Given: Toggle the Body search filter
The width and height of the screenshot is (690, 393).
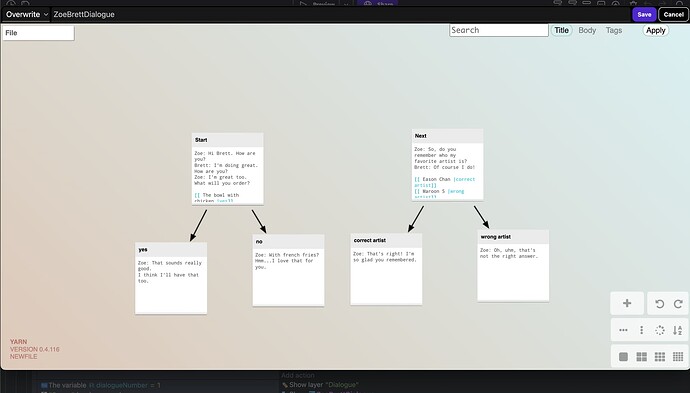Looking at the screenshot, I should 587,30.
